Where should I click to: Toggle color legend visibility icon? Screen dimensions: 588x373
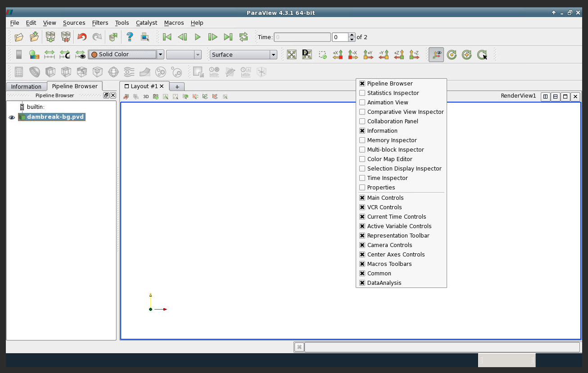19,54
